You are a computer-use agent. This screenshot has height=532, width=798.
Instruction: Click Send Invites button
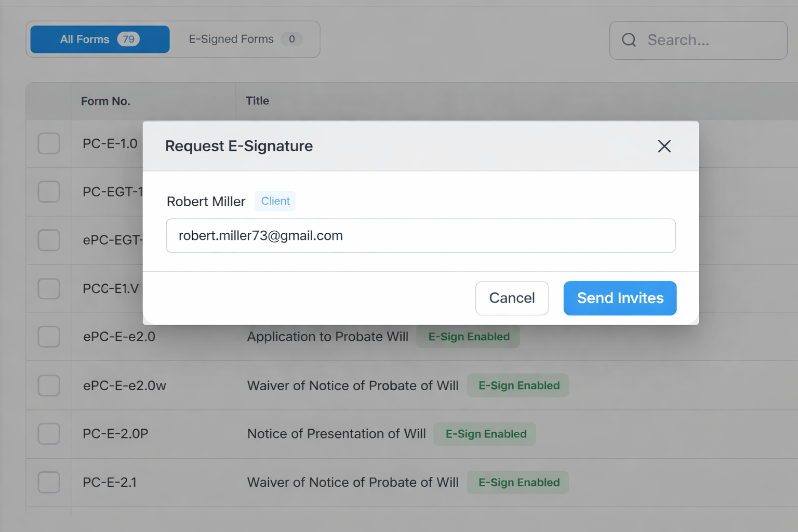click(620, 298)
